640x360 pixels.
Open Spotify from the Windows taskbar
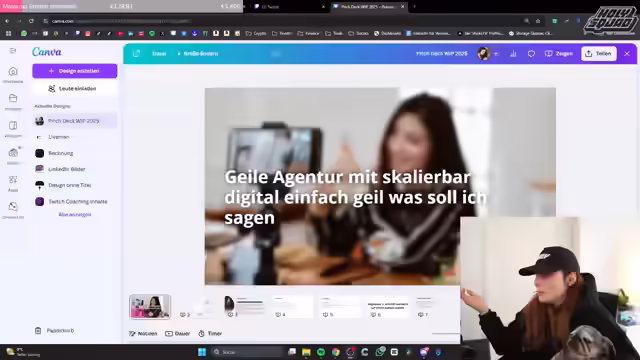pyautogui.click(x=321, y=352)
